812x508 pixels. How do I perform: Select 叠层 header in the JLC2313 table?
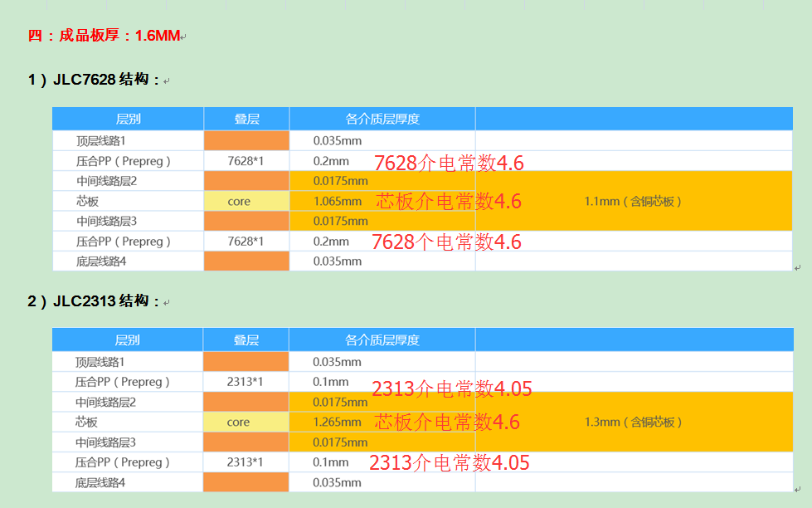[x=246, y=339]
